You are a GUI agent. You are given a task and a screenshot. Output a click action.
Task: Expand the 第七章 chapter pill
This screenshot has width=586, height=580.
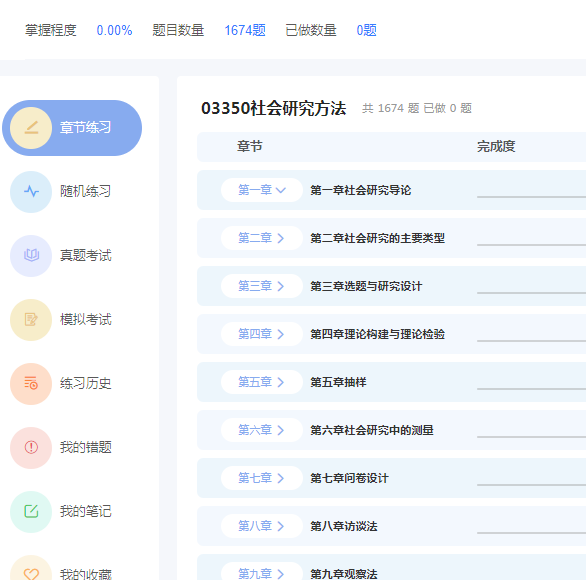pos(262,478)
